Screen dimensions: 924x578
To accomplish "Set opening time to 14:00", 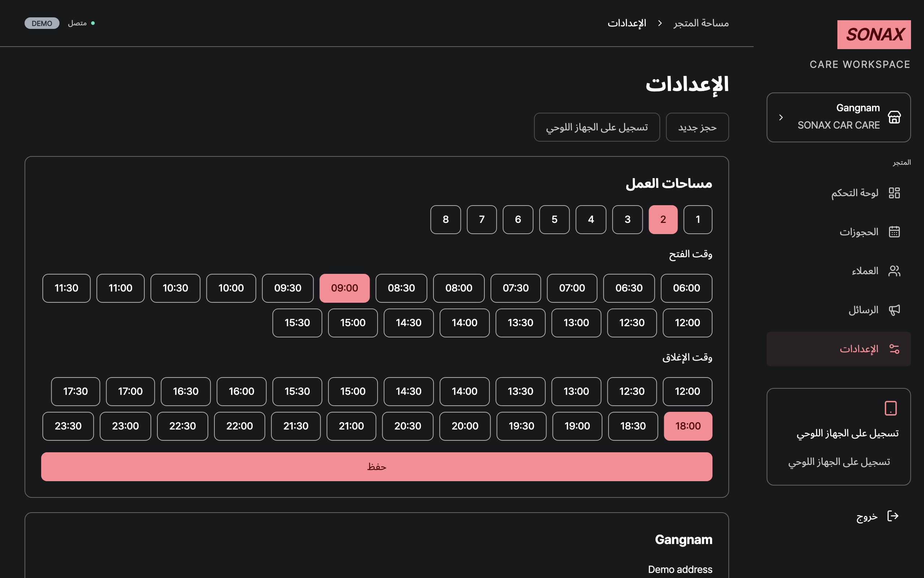I will [x=464, y=323].
